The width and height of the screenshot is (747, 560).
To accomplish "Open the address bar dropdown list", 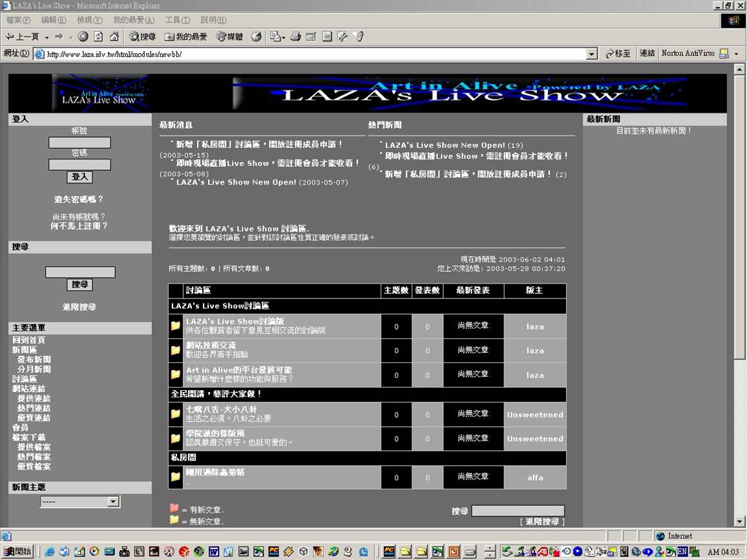I will (x=592, y=54).
